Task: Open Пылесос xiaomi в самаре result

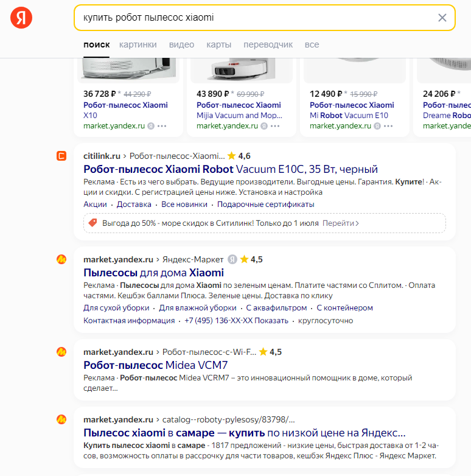Action: click(244, 433)
